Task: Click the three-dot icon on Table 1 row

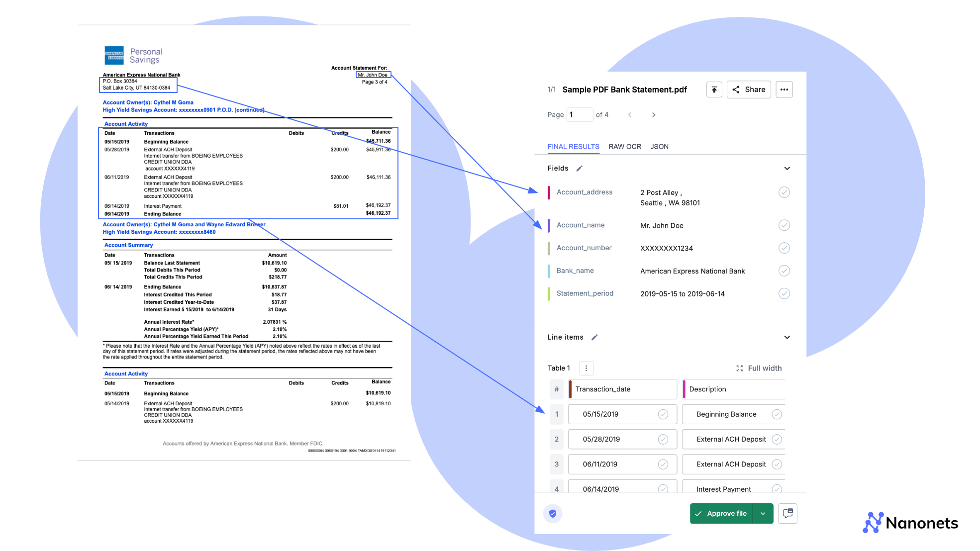Action: (585, 367)
